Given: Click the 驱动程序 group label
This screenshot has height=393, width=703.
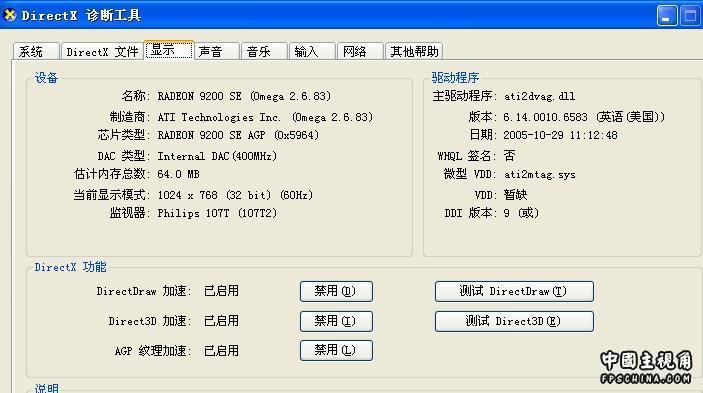Looking at the screenshot, I should pos(456,78).
